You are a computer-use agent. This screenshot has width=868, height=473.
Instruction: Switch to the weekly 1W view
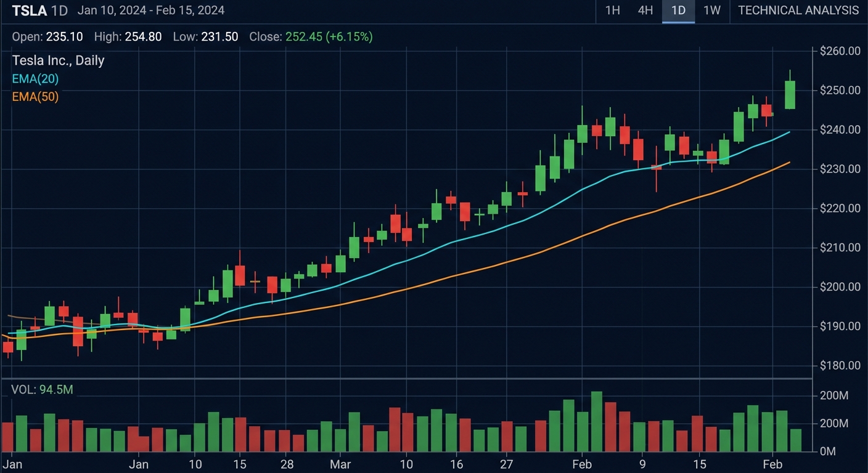click(711, 10)
